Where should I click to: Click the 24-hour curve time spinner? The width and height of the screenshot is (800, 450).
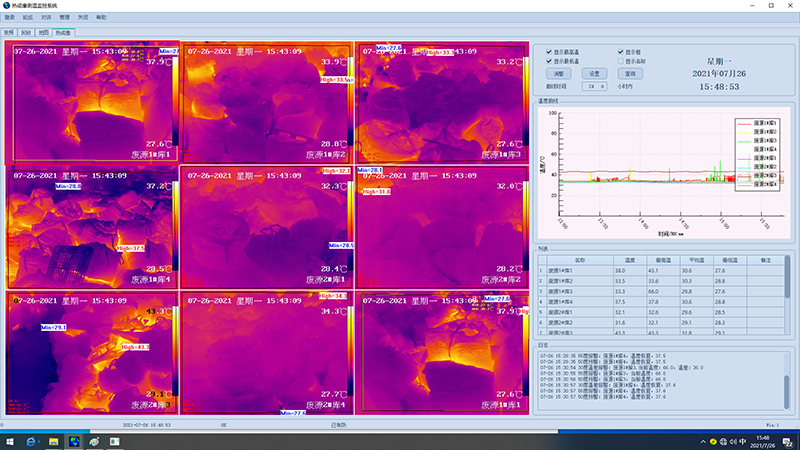coord(596,86)
